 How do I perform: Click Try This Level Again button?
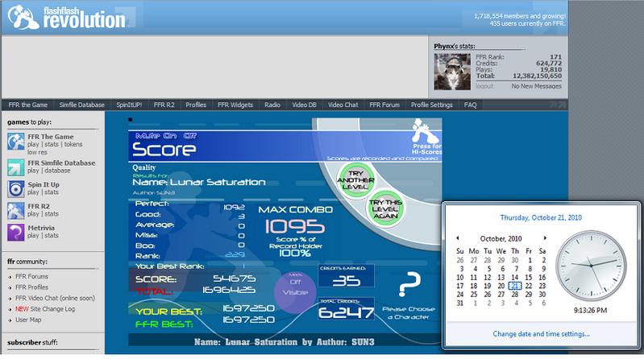pyautogui.click(x=385, y=208)
